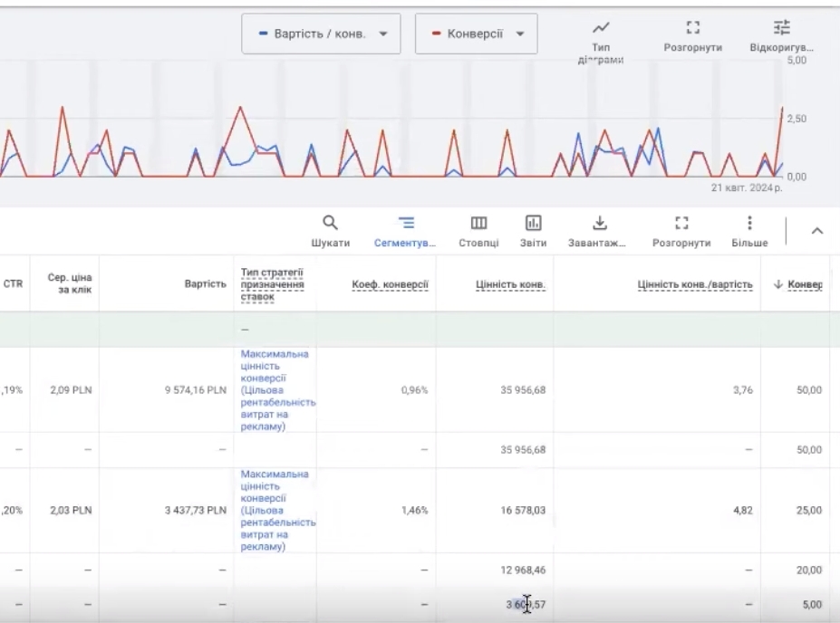Sort by Вартість column header
This screenshot has width=840, height=623.
coord(207,284)
